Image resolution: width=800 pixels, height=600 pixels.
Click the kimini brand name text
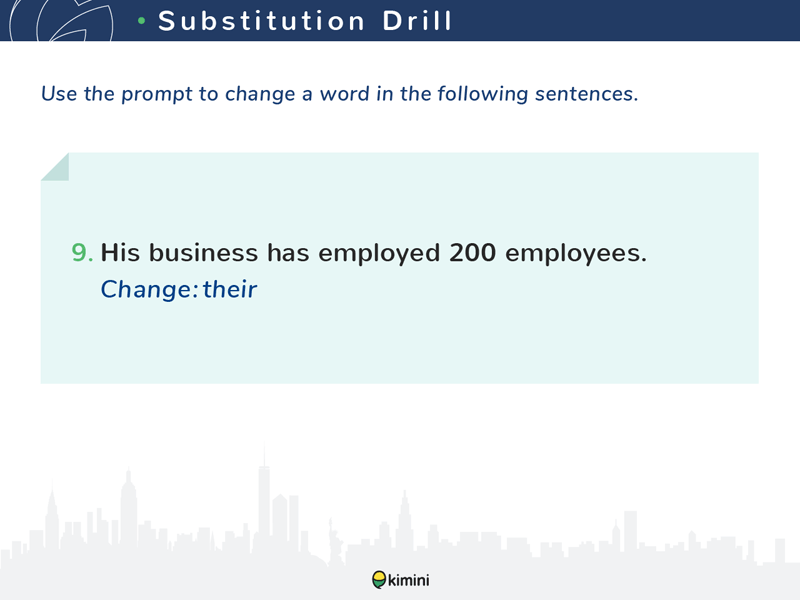pos(409,580)
